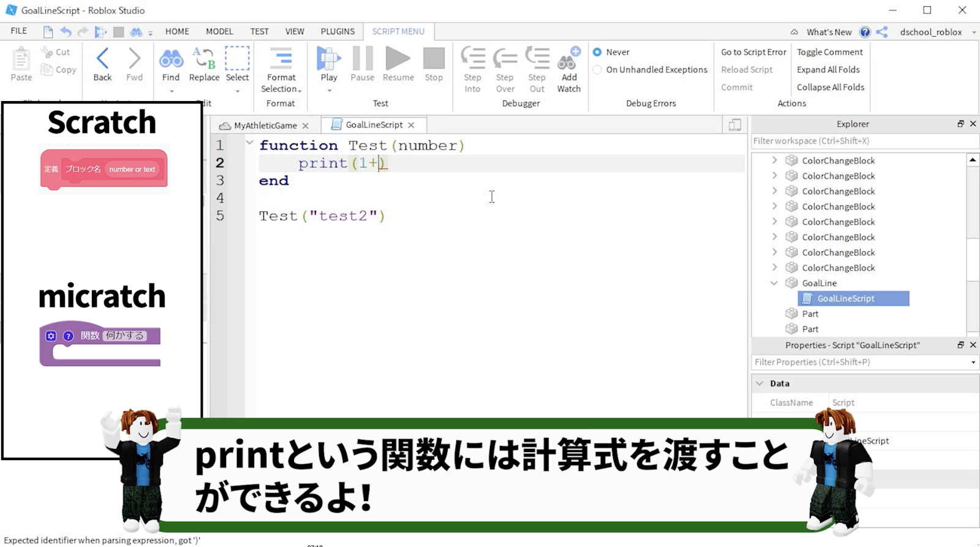This screenshot has height=547, width=980.
Task: Collapse the function fold arrow on line 1
Action: [249, 143]
